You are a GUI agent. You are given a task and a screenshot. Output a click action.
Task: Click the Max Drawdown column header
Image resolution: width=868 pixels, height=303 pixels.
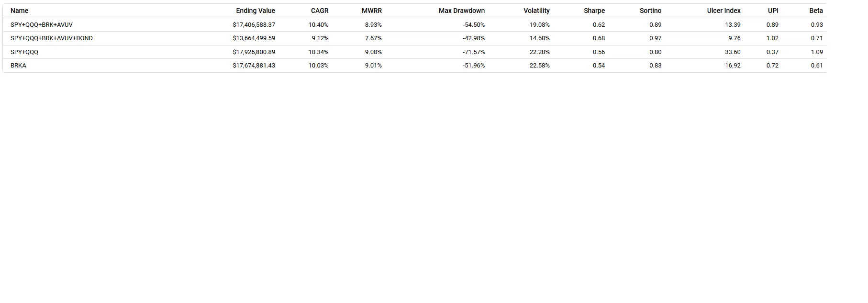[x=462, y=11]
